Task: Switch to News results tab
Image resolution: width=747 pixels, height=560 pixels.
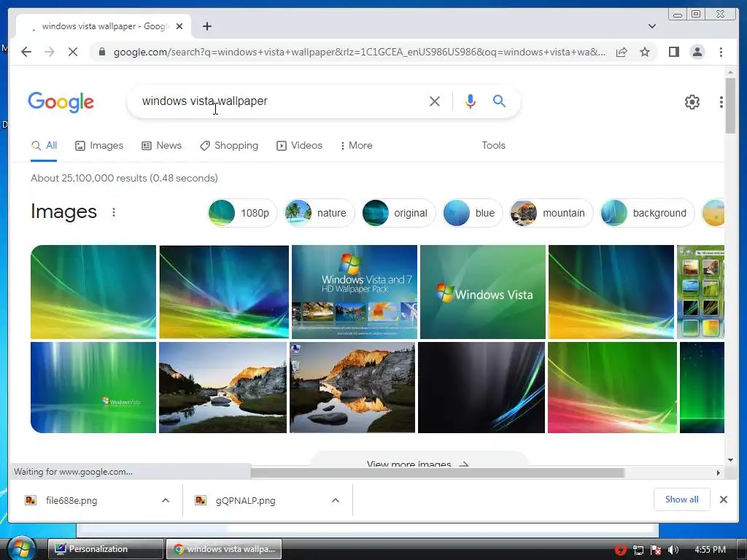Action: pyautogui.click(x=161, y=146)
